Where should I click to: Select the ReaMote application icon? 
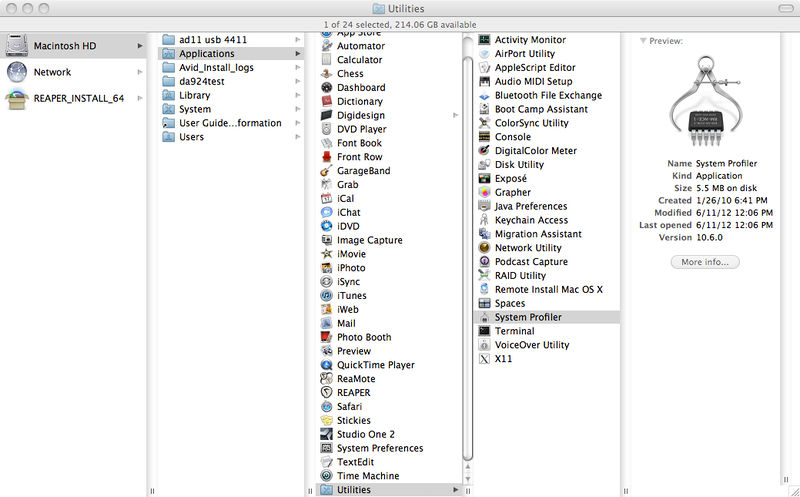pyautogui.click(x=327, y=379)
